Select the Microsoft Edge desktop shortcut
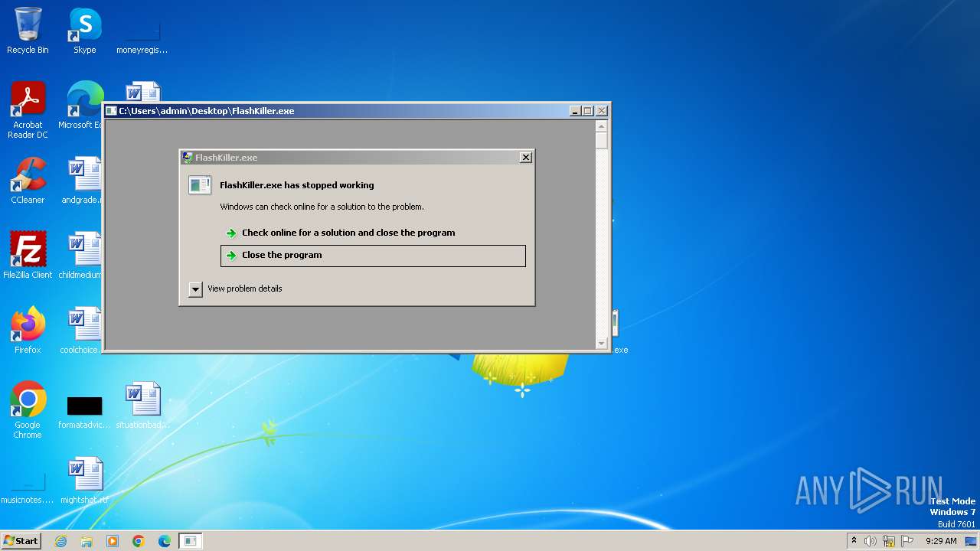The width and height of the screenshot is (980, 551). point(83,106)
